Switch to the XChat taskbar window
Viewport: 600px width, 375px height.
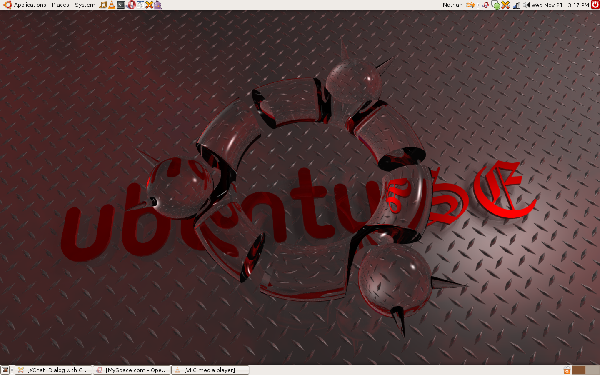click(x=54, y=370)
